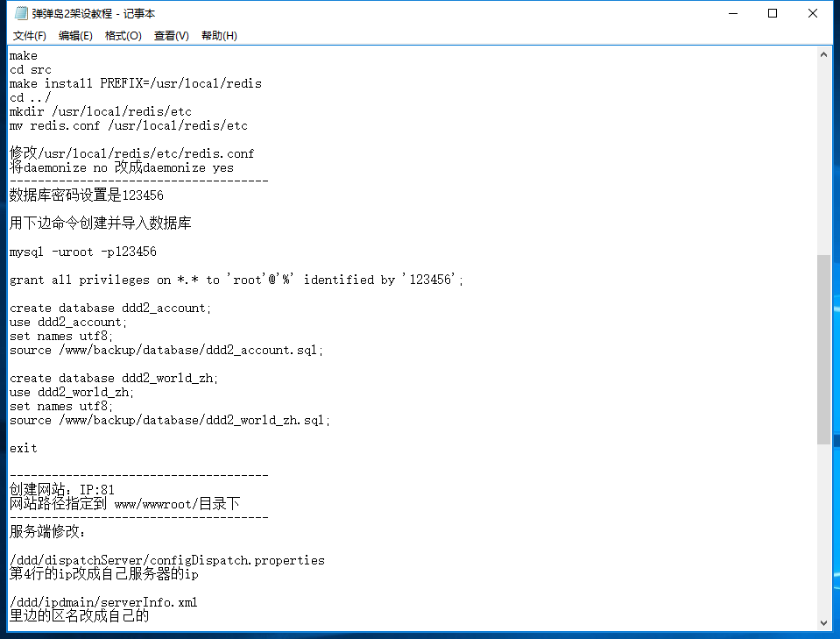Viewport: 840px width, 639px height.
Task: Click the line "mv redis.conf /usr/local/redis/etc"
Action: (x=129, y=125)
